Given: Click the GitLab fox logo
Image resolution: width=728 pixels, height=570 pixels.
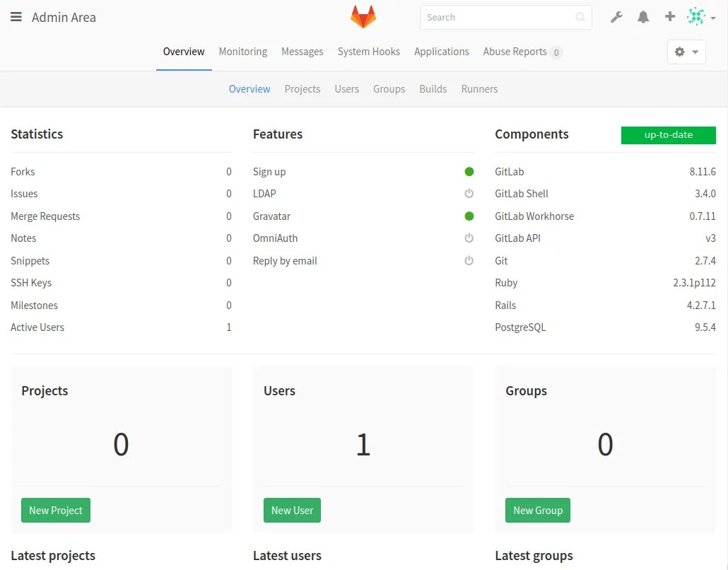Looking at the screenshot, I should click(x=363, y=17).
